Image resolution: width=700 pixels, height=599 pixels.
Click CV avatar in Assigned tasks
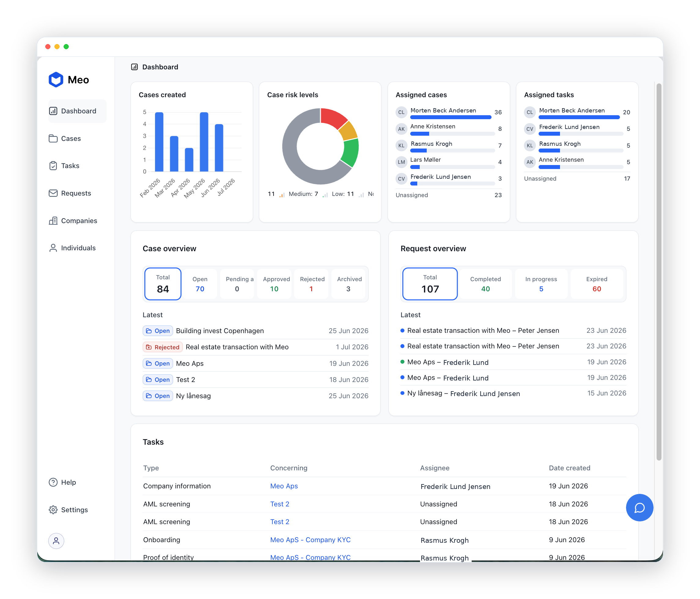[x=529, y=129]
